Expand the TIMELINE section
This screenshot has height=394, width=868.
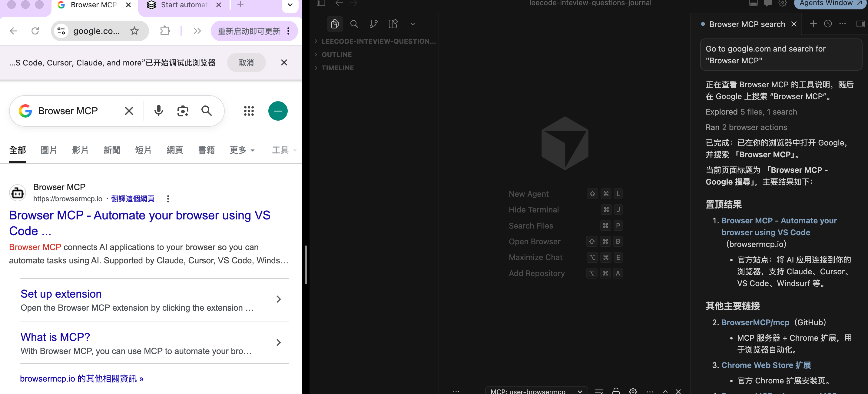[x=375, y=68]
